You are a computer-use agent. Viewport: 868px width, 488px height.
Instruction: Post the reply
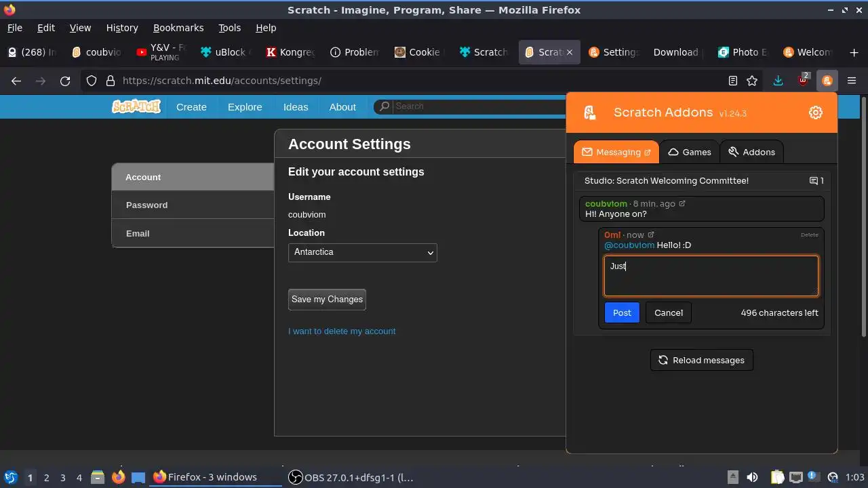(x=622, y=312)
